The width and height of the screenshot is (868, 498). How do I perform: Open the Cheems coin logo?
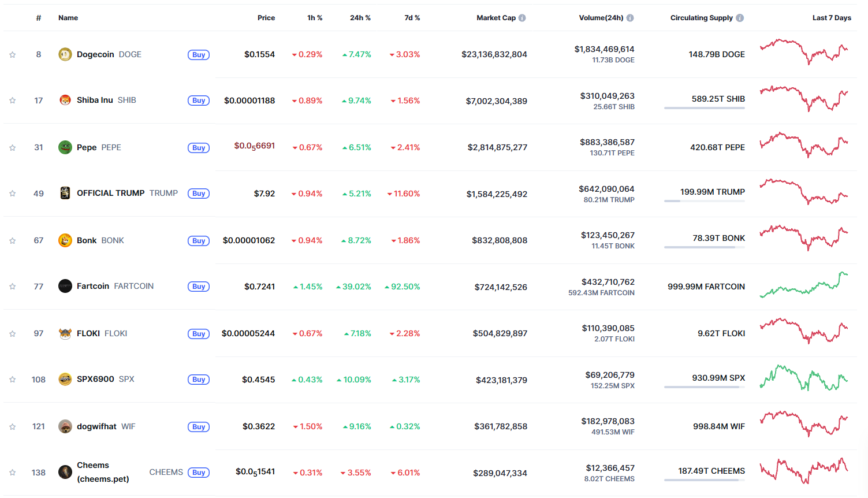65,472
